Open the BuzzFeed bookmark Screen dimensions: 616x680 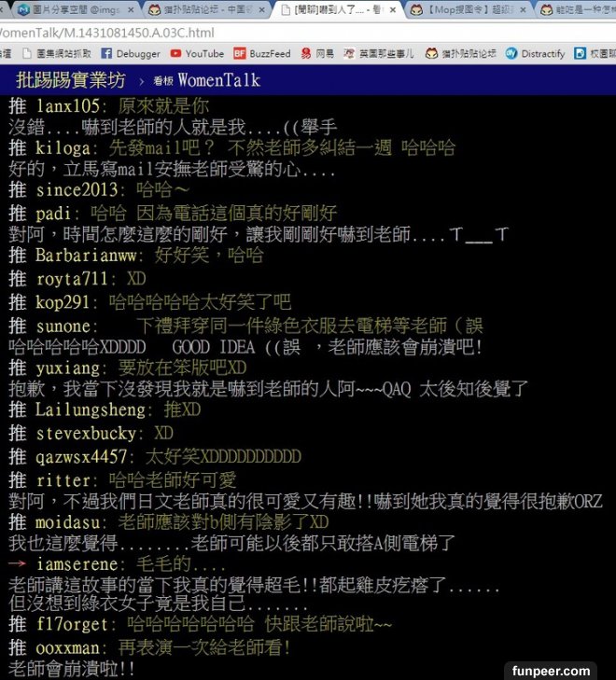click(263, 54)
